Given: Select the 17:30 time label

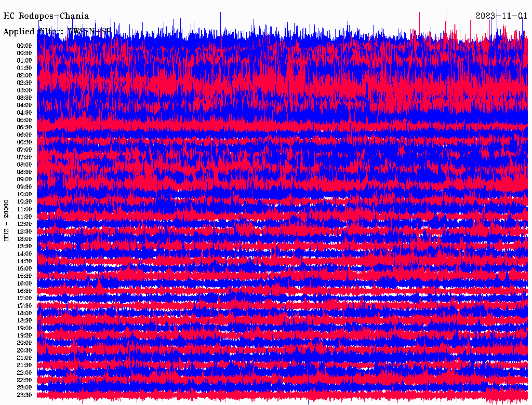Looking at the screenshot, I should (x=24, y=306).
